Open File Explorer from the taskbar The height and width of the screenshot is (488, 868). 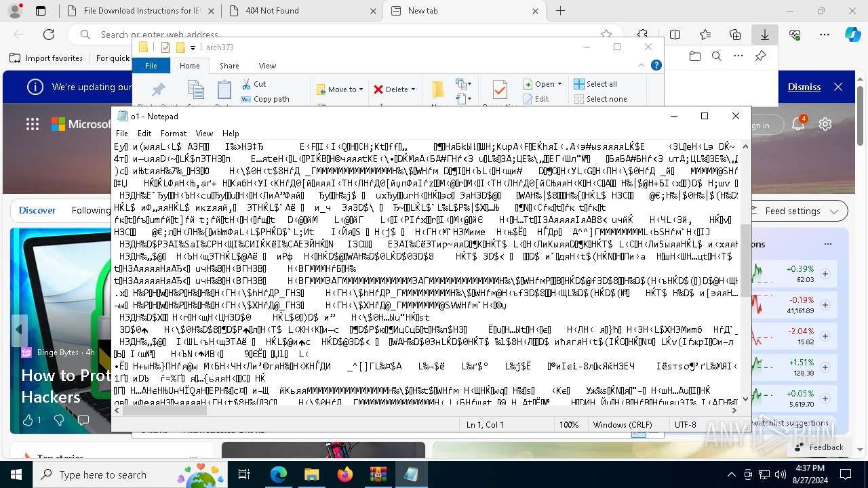[312, 474]
